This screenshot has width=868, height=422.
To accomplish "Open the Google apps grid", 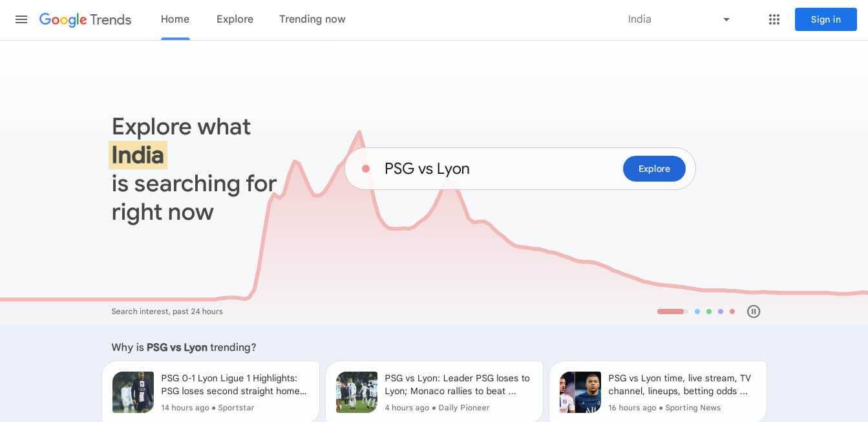I will tap(774, 19).
